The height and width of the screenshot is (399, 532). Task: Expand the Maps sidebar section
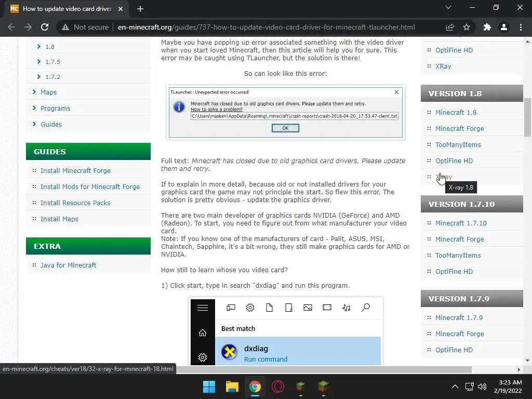tap(48, 92)
